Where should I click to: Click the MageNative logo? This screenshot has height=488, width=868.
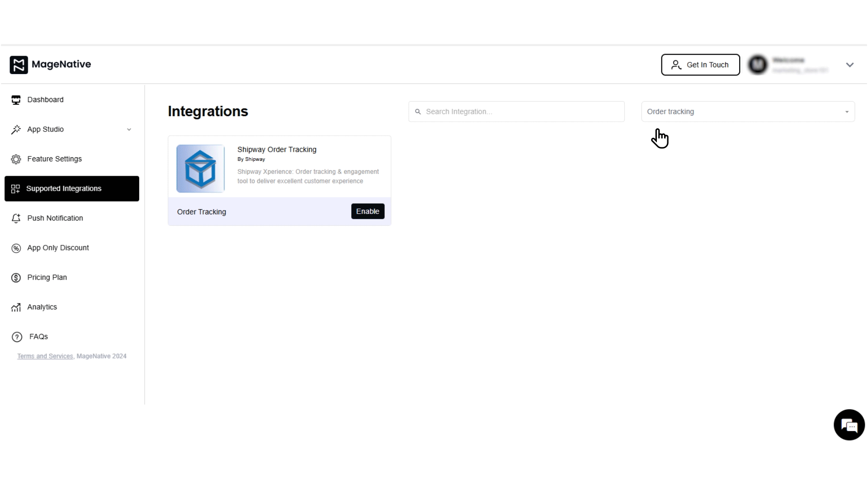coord(50,65)
